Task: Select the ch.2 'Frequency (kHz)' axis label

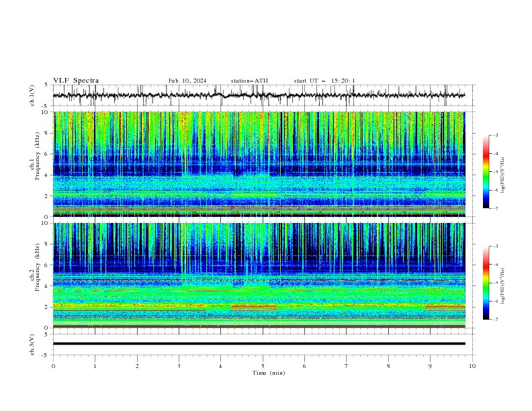Action: (38, 267)
